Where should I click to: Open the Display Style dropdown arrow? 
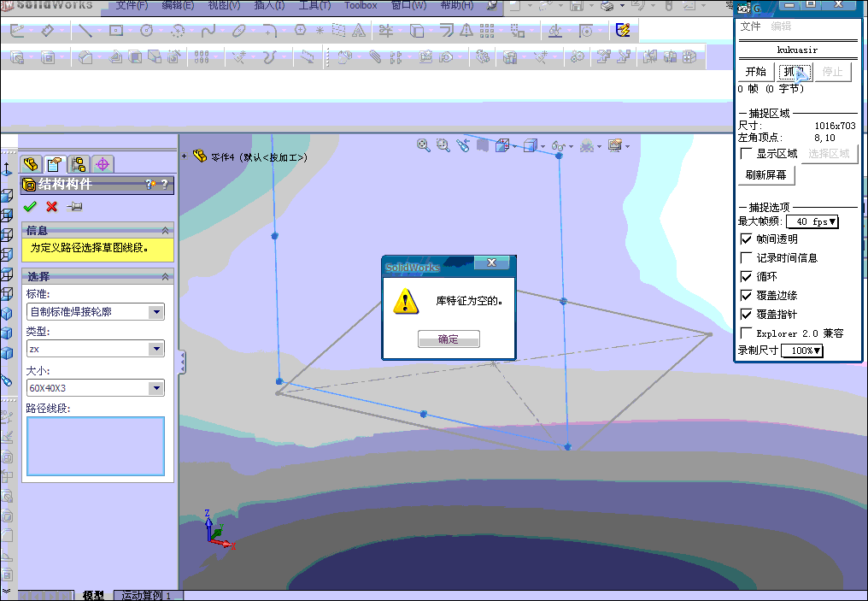pos(542,147)
